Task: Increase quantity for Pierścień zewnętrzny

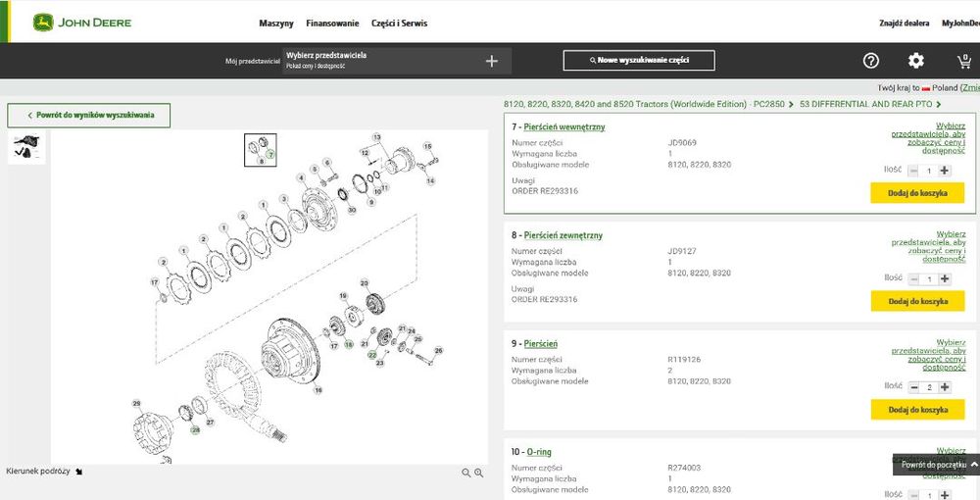Action: (x=945, y=278)
